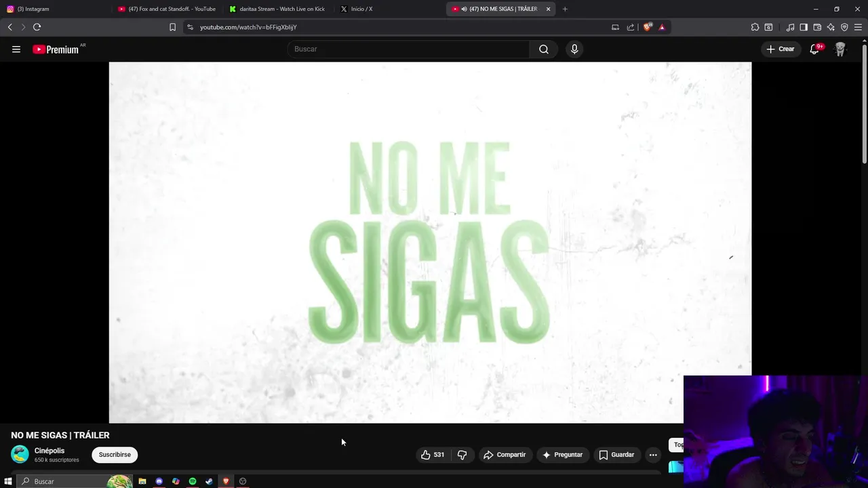Open YouTube notifications bell
868x488 pixels.
(x=815, y=49)
